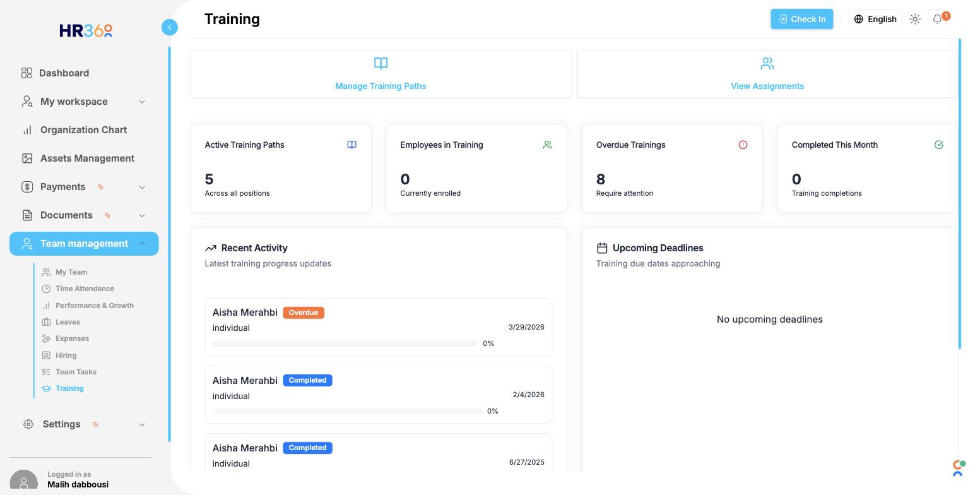980x495 pixels.
Task: Expand the Documents chevron
Action: 142,215
